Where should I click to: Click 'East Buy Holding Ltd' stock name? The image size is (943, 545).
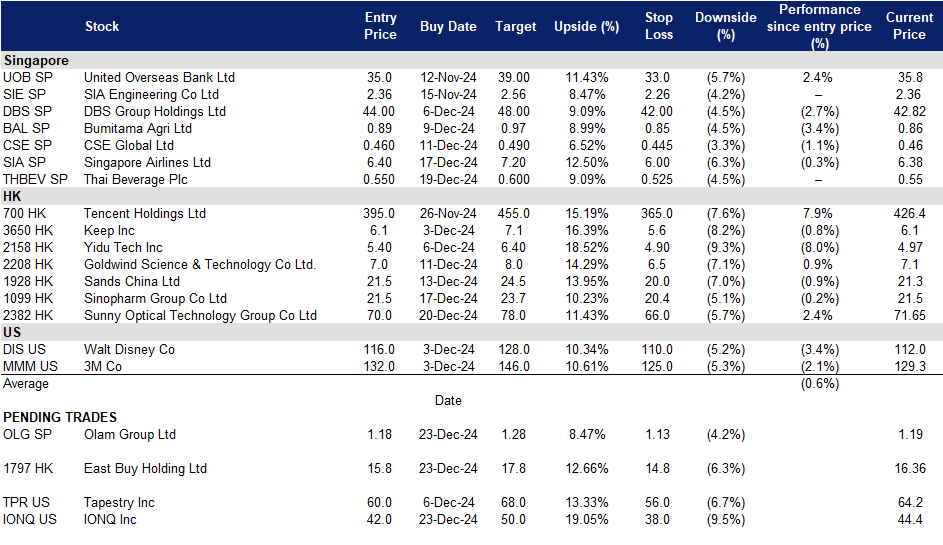tap(146, 468)
